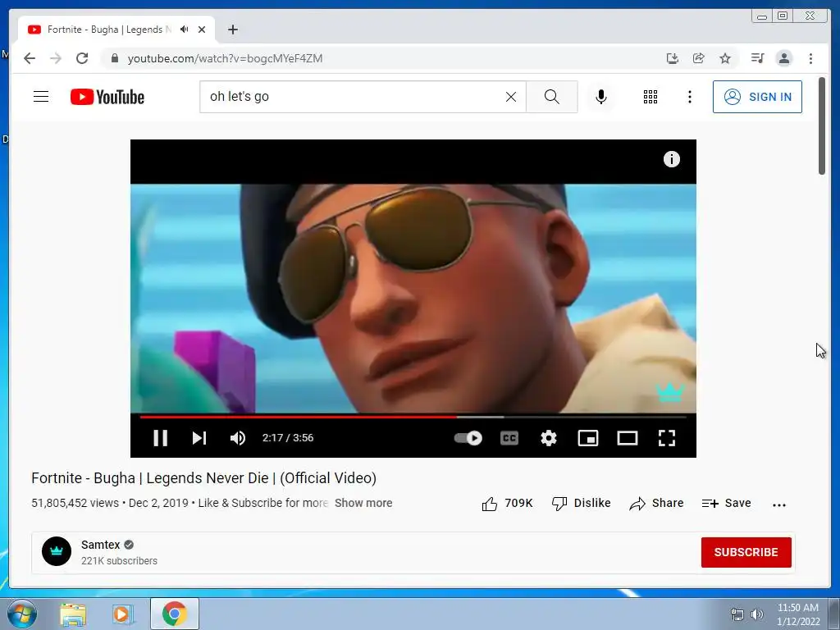The height and width of the screenshot is (630, 840).
Task: Skip to the next video
Action: point(199,438)
